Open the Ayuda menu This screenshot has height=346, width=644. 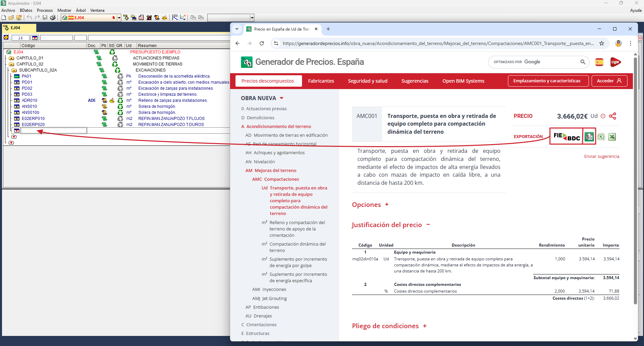tap(636, 10)
